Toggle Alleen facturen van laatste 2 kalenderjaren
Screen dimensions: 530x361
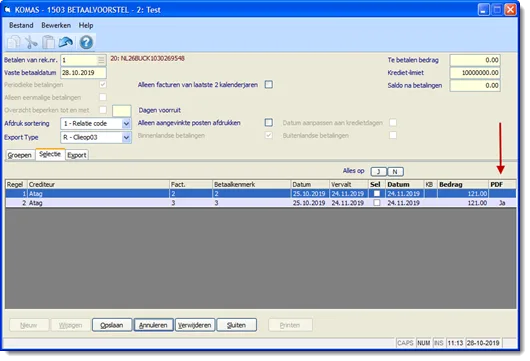269,85
